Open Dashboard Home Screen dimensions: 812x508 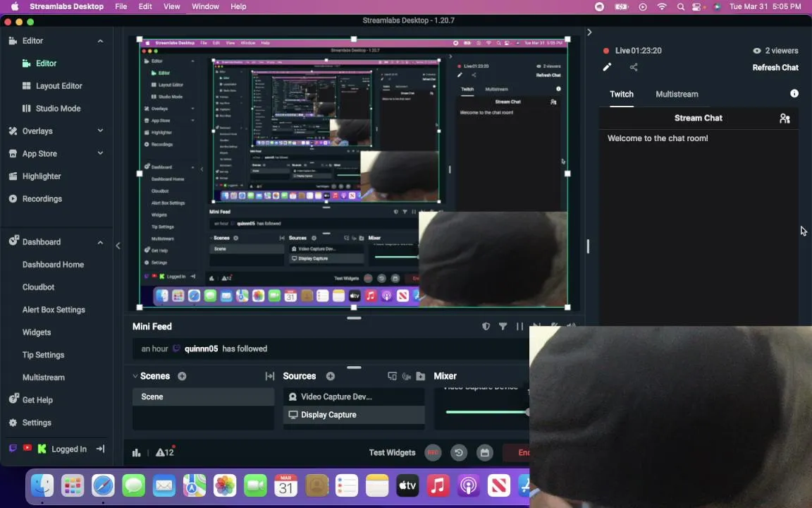click(x=53, y=265)
